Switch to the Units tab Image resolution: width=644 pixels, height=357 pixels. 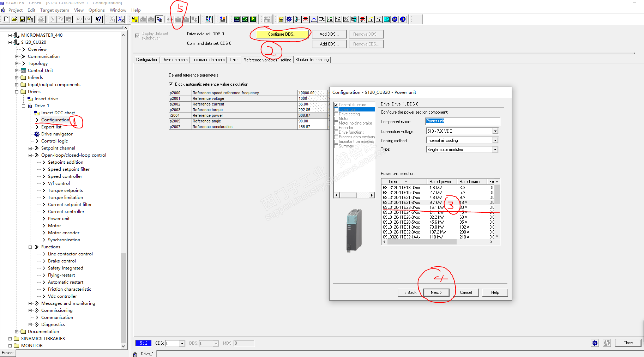234,60
